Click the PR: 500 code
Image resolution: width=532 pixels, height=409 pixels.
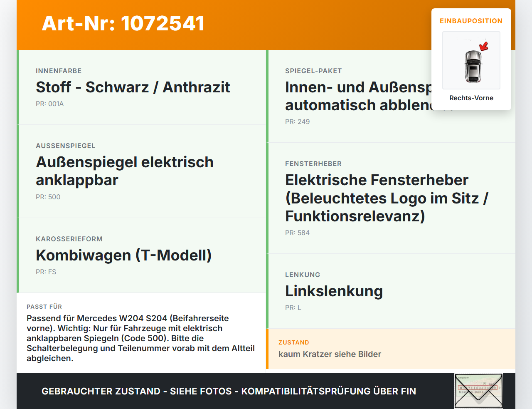(x=48, y=197)
